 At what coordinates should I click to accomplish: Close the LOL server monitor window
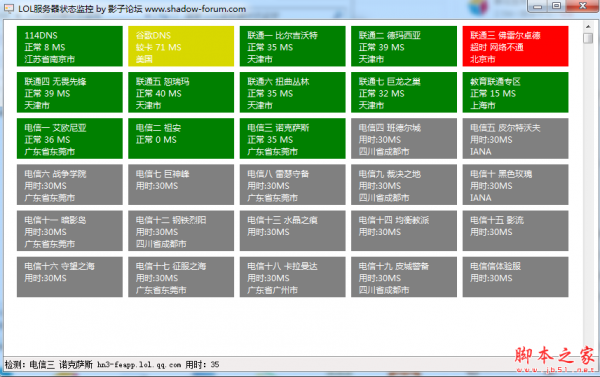tap(582, 6)
